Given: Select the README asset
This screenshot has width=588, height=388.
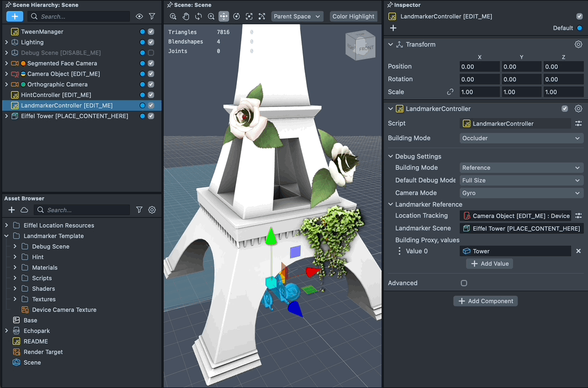Looking at the screenshot, I should coord(35,342).
